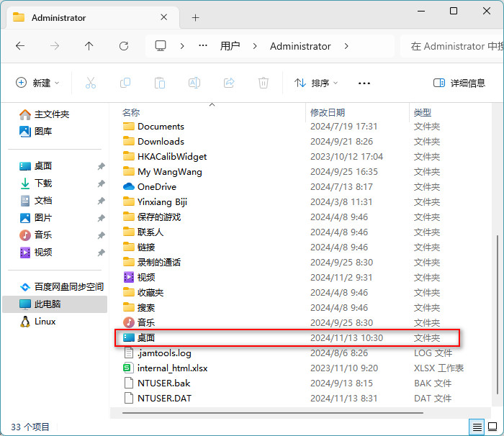Click the search box for Administrator

pos(452,46)
